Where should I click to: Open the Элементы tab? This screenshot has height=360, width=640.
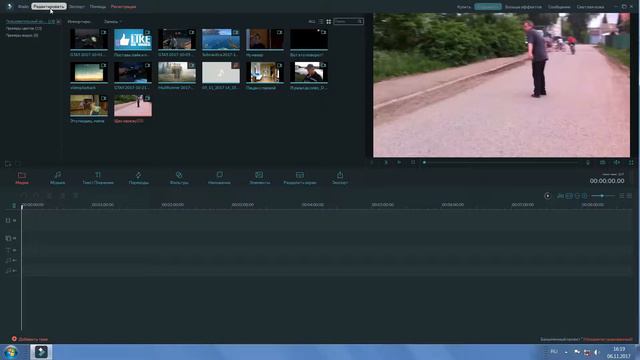[259, 178]
